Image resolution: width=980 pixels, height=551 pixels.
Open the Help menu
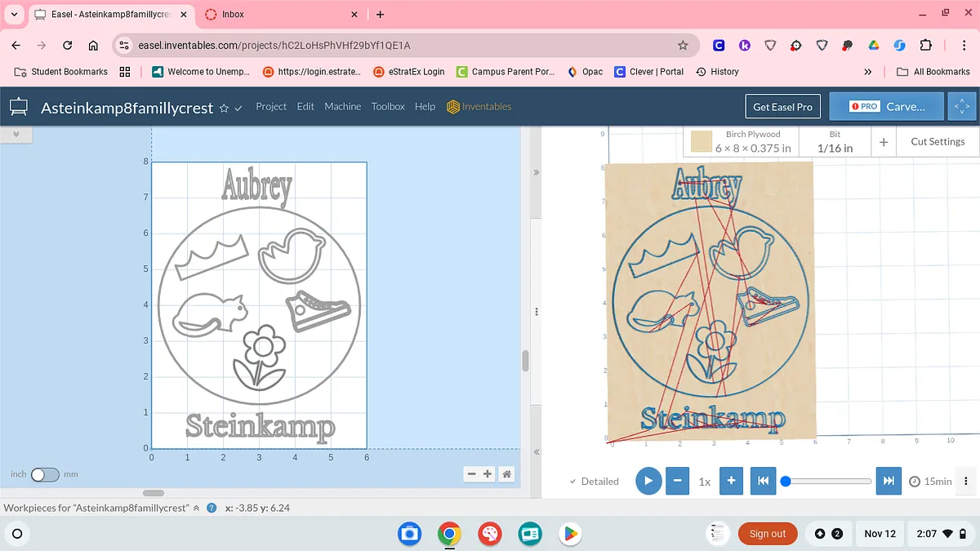coord(425,106)
